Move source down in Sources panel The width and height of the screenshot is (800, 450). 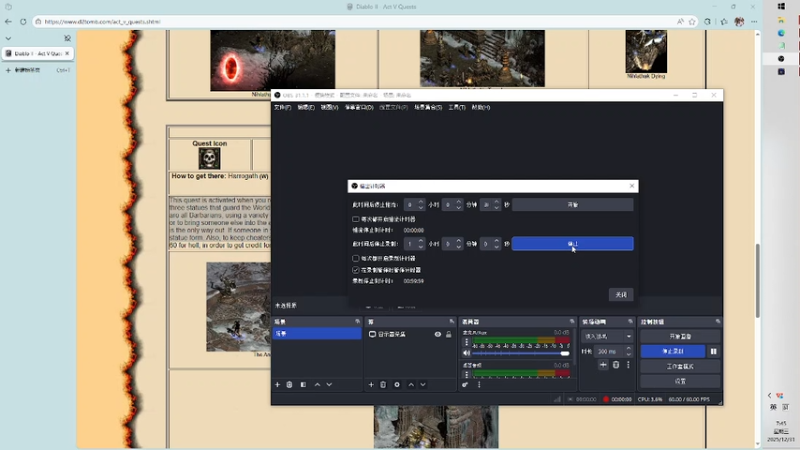point(423,385)
